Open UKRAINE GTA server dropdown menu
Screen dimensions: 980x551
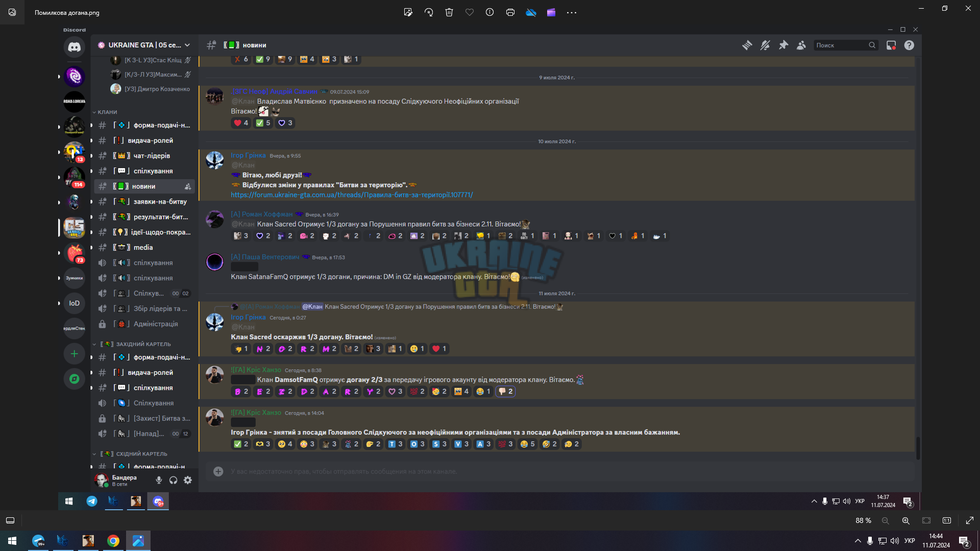[144, 45]
